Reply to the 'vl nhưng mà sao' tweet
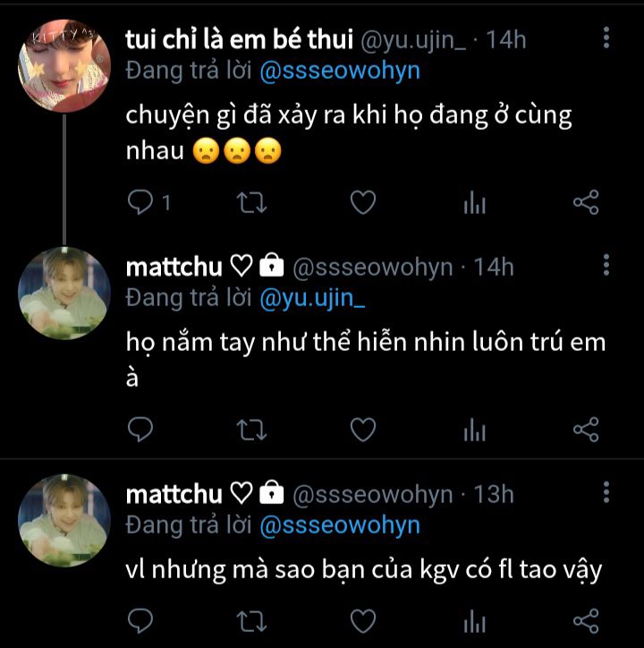The width and height of the screenshot is (644, 648). pyautogui.click(x=141, y=620)
